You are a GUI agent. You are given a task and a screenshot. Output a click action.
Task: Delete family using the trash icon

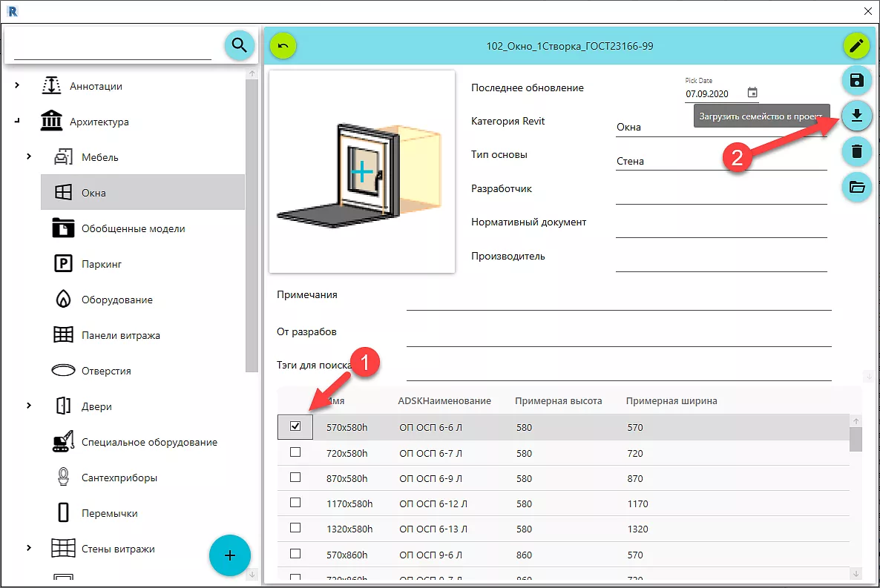856,151
